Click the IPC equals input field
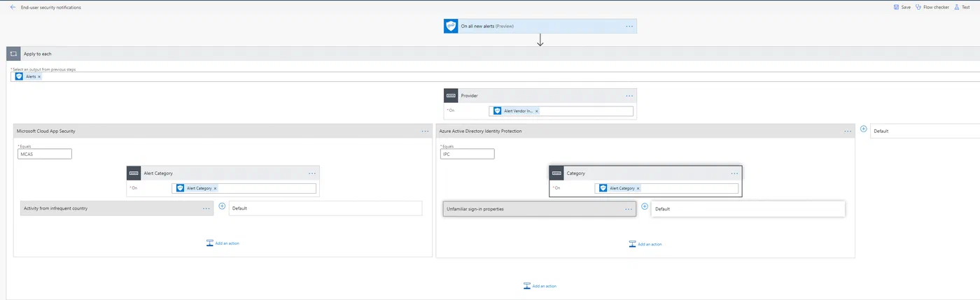This screenshot has height=300, width=980. (467, 154)
